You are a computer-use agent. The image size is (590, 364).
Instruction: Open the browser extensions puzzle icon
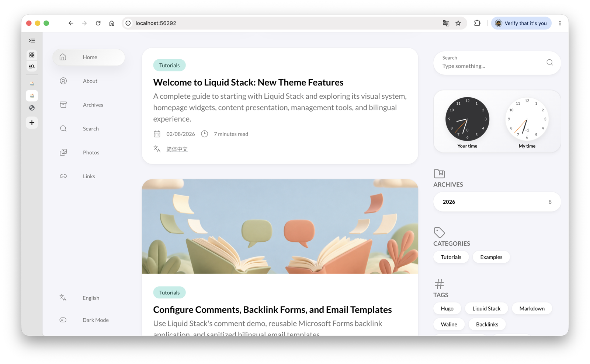coord(477,23)
